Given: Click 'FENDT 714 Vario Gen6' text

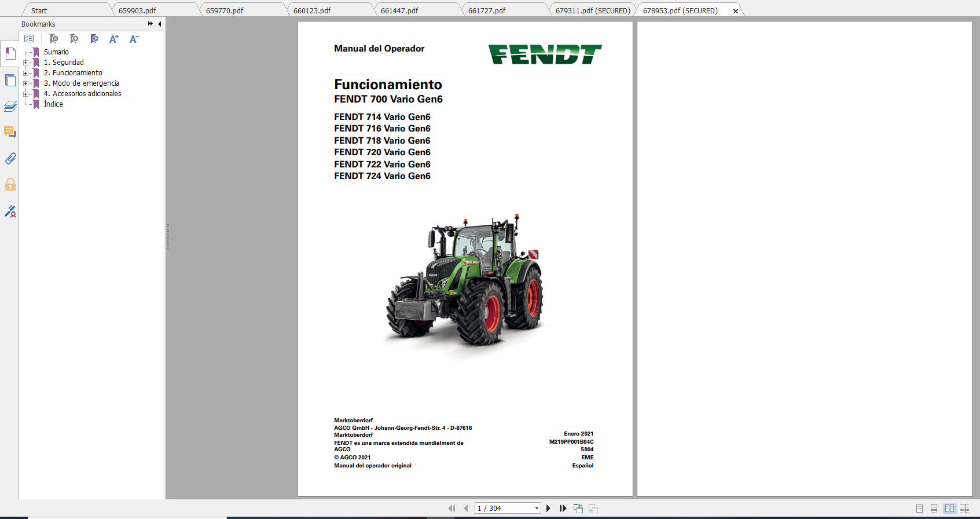Looking at the screenshot, I should click(x=382, y=117).
